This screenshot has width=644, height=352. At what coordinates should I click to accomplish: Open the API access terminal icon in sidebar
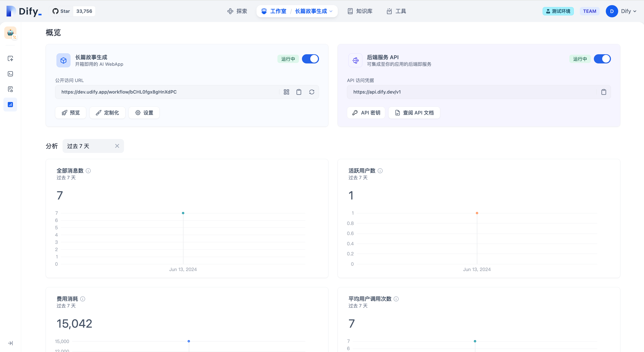(10, 74)
